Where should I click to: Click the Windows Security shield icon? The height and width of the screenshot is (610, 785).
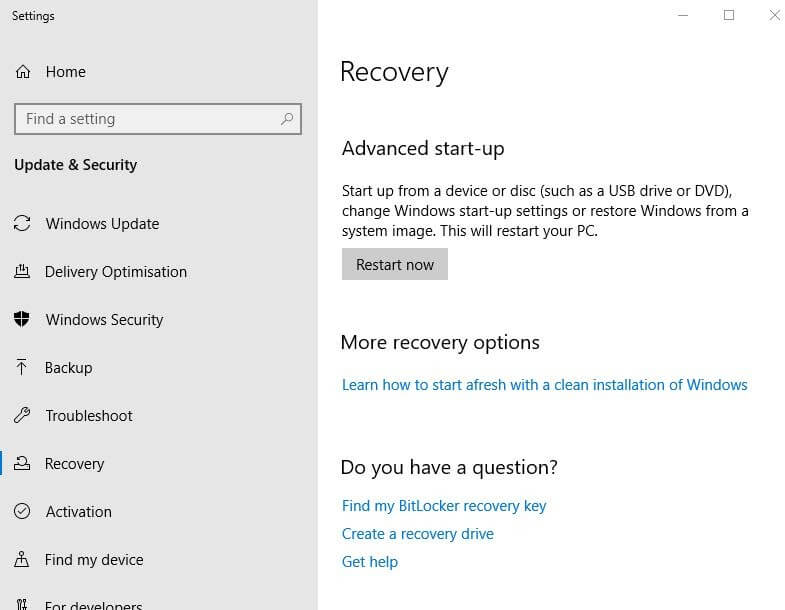tap(22, 320)
